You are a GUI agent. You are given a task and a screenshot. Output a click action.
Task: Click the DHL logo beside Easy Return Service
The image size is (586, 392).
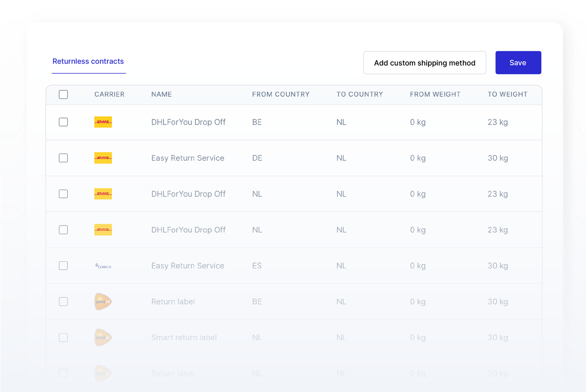coord(103,158)
